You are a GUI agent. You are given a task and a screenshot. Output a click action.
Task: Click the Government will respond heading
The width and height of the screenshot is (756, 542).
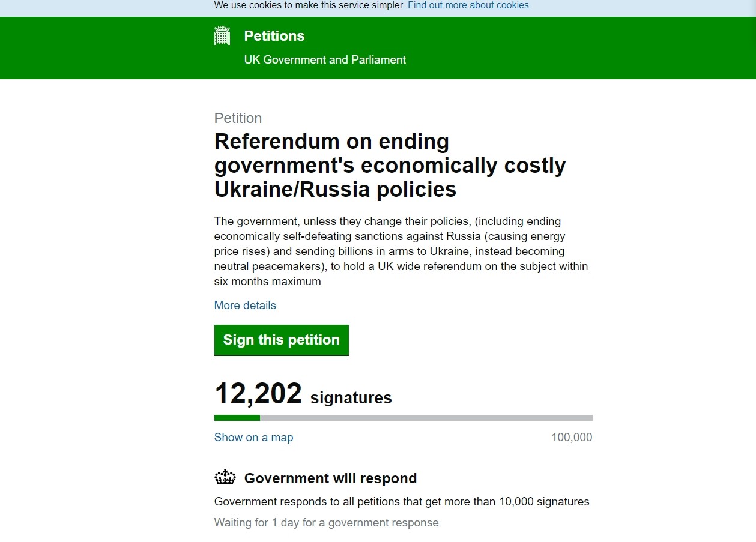(330, 478)
